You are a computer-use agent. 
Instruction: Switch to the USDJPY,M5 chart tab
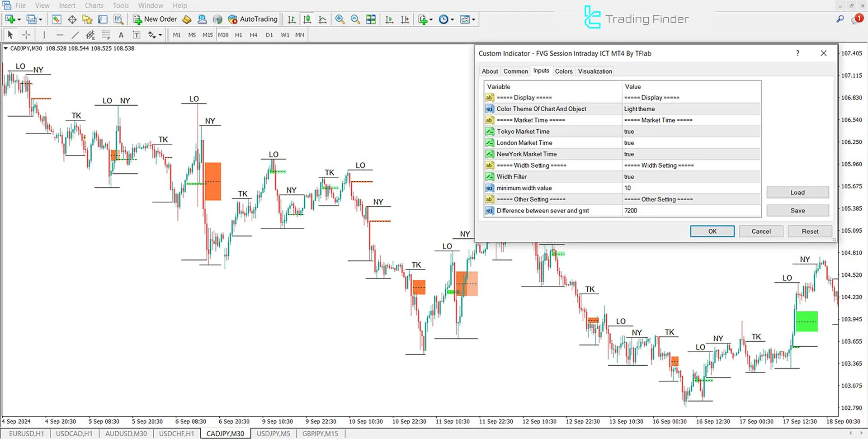(x=273, y=434)
